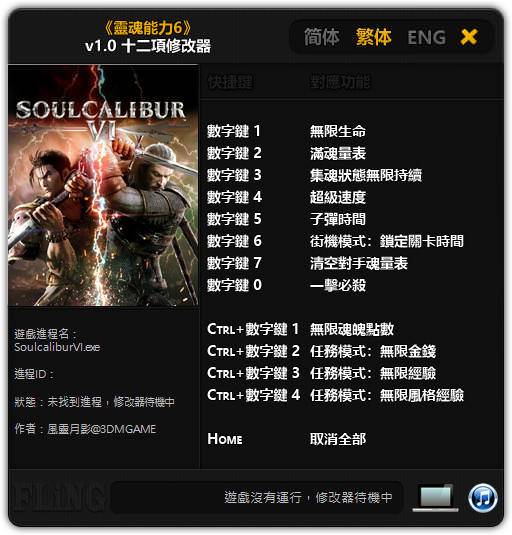Toggle 滿魂量表 cheat option
Screen dimensions: 512x535
(338, 154)
